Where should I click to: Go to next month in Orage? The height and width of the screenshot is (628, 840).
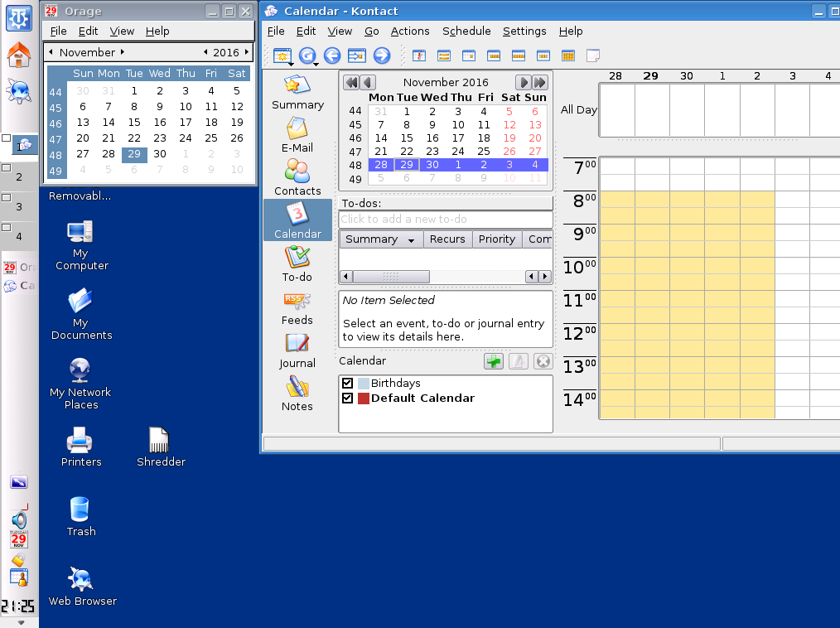(x=123, y=52)
